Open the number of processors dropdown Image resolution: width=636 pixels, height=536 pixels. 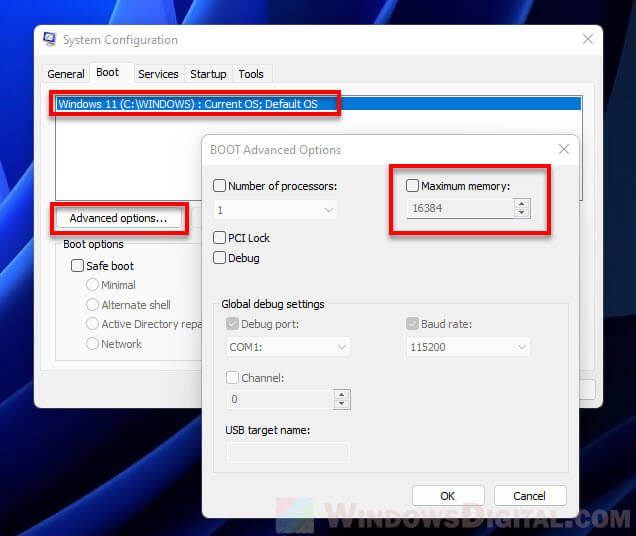(275, 210)
